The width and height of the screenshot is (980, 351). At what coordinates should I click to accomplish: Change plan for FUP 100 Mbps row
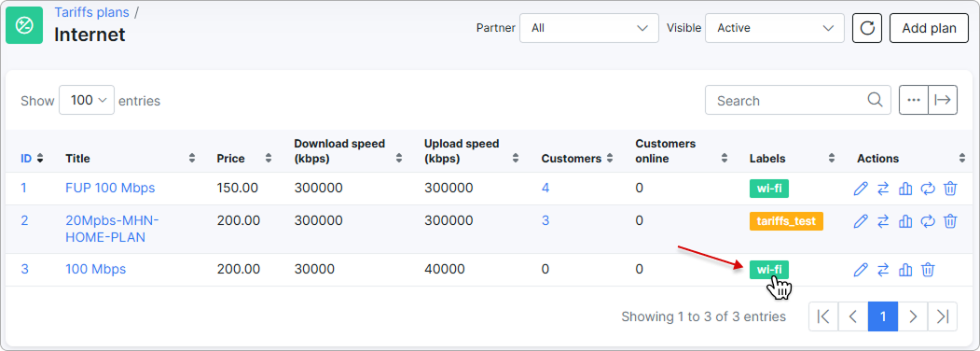[883, 188]
